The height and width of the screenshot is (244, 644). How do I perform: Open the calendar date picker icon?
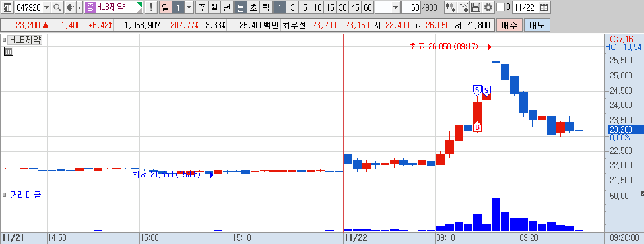click(x=544, y=7)
